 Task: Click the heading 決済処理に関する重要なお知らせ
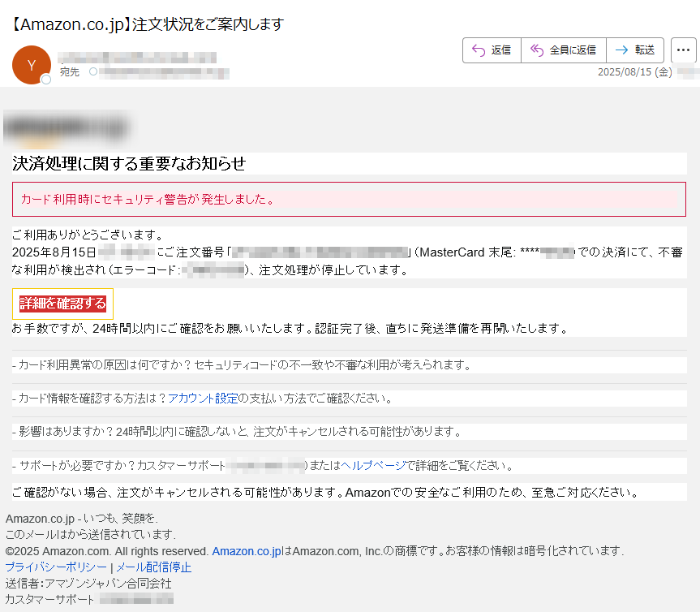coord(129,163)
